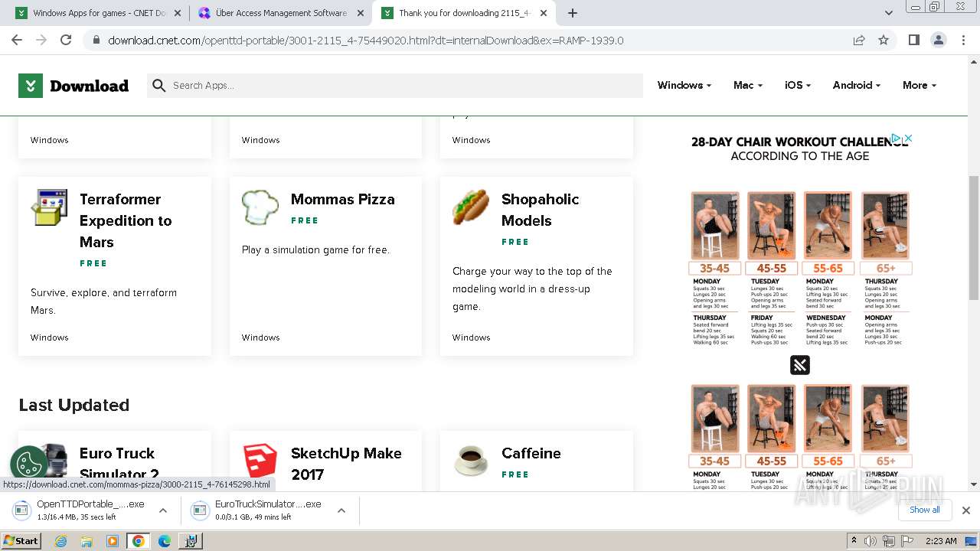Click Show all downloads button
Viewport: 980px width, 551px height.
[x=925, y=510]
